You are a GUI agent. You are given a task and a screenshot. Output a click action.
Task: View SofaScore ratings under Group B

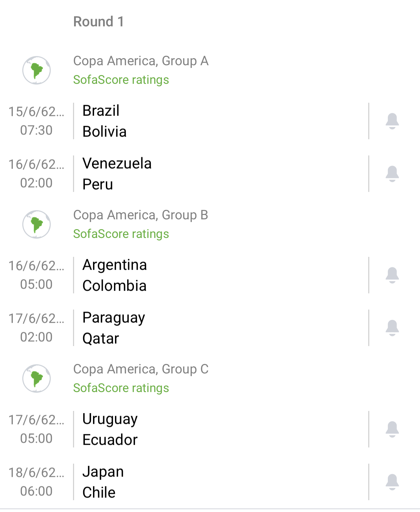click(121, 234)
